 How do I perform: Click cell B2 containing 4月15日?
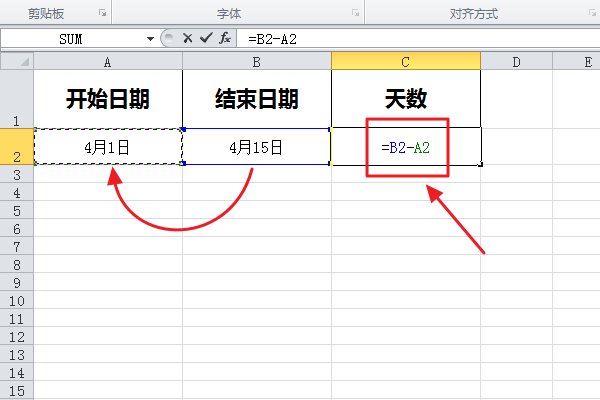pos(256,147)
